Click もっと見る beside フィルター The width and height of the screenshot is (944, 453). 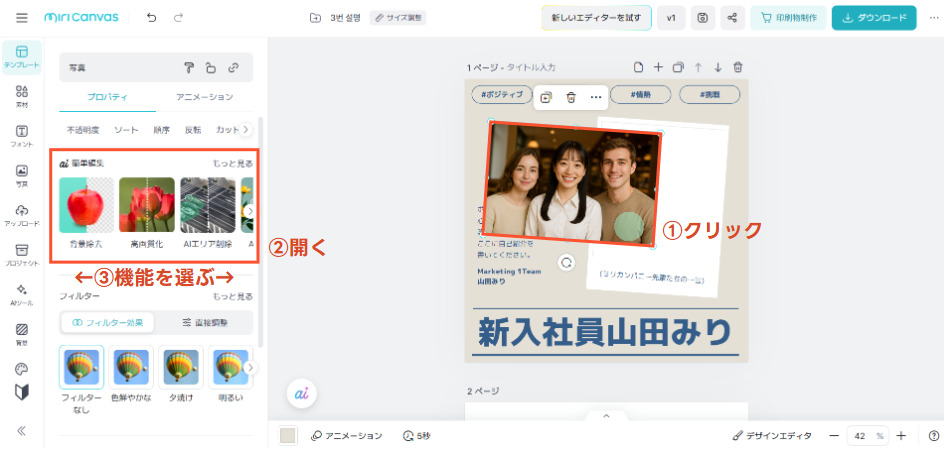(x=232, y=296)
